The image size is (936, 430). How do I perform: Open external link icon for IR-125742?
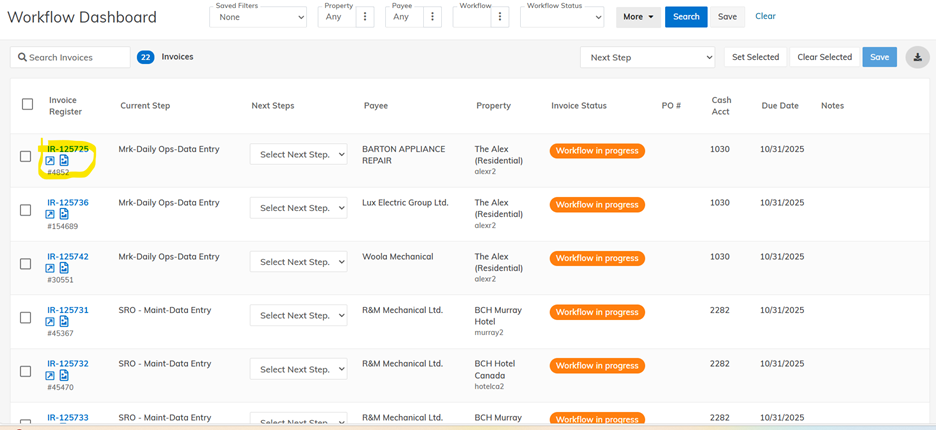coord(50,268)
